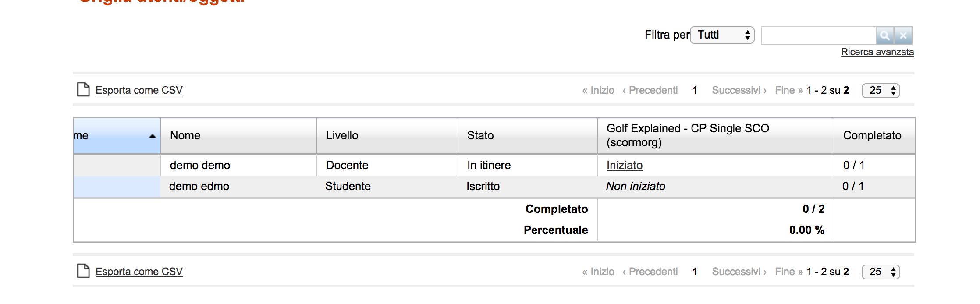980x304 pixels.
Task: Open the Ricerca avanzata link
Action: pyautogui.click(x=877, y=52)
